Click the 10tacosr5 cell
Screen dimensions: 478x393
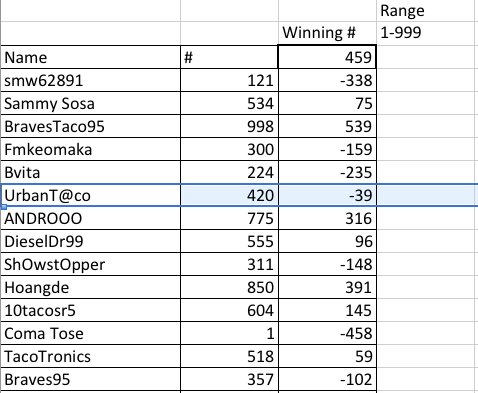91,310
